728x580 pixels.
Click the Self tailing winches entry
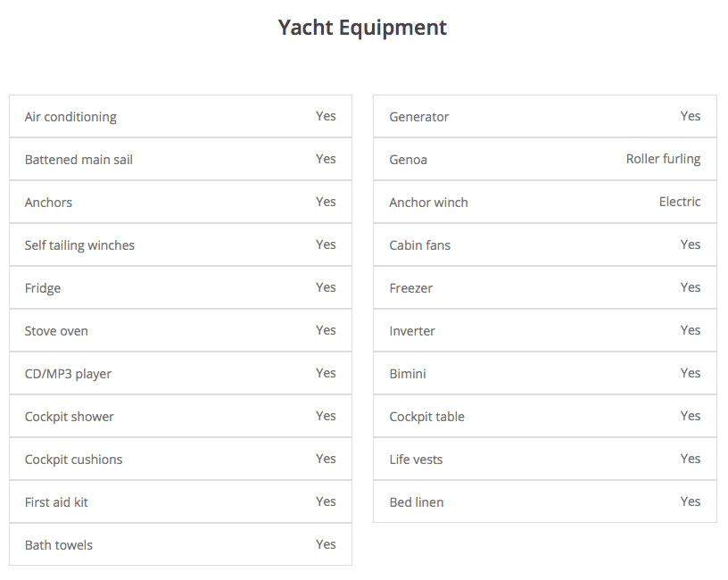[180, 244]
